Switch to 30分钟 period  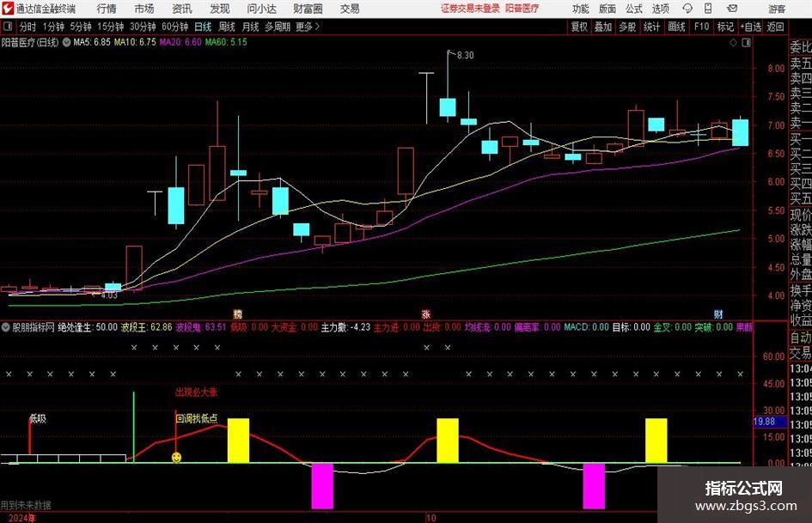pos(143,27)
